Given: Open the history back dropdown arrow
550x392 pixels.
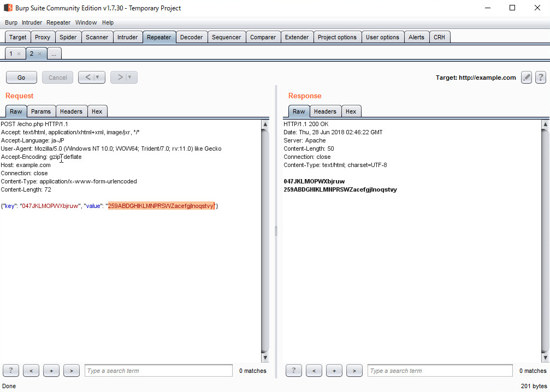Looking at the screenshot, I should 98,77.
